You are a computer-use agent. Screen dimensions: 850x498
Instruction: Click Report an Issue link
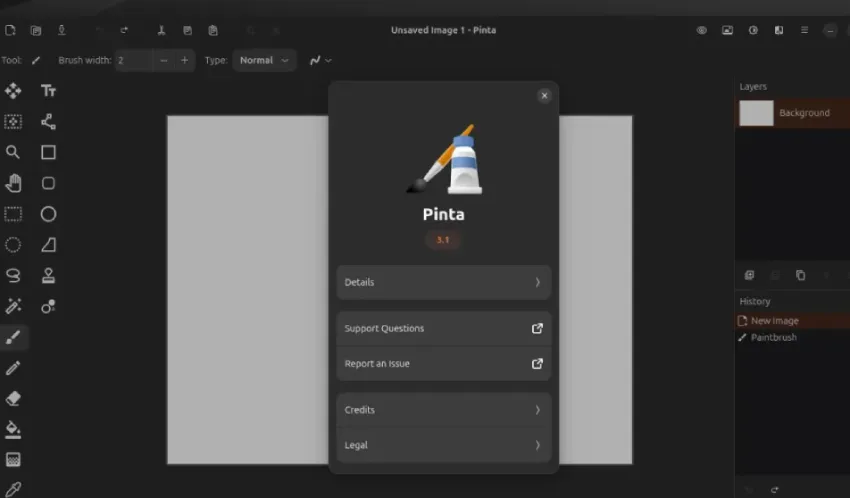click(443, 364)
